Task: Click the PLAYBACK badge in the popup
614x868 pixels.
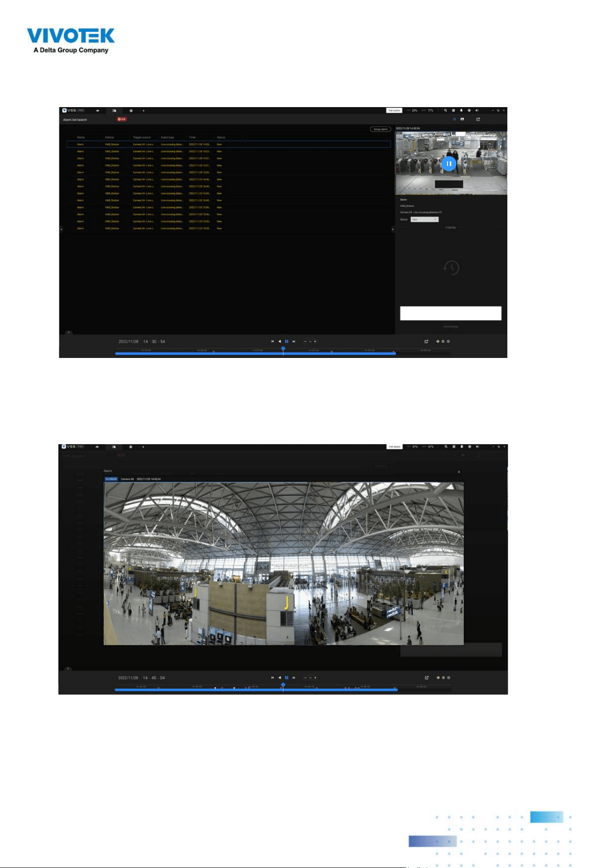Action: (x=111, y=479)
